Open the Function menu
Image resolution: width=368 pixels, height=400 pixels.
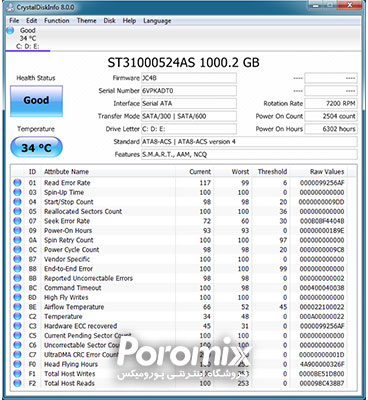(57, 21)
